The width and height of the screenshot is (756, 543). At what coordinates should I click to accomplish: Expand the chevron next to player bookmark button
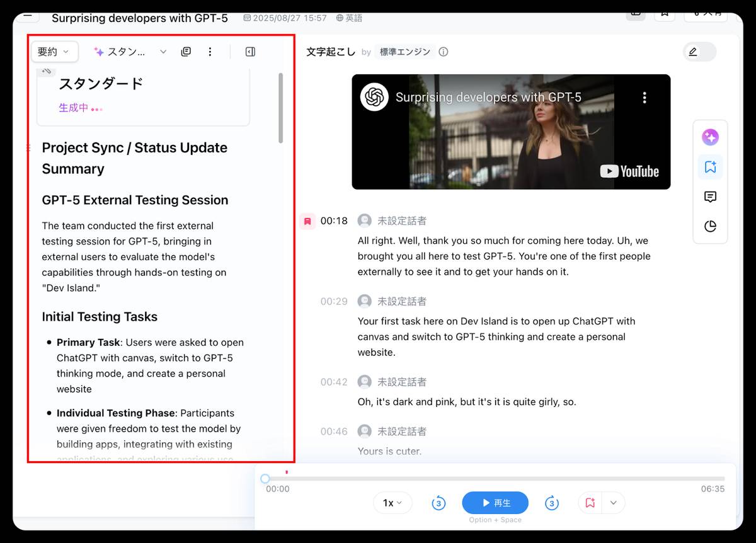pos(614,503)
